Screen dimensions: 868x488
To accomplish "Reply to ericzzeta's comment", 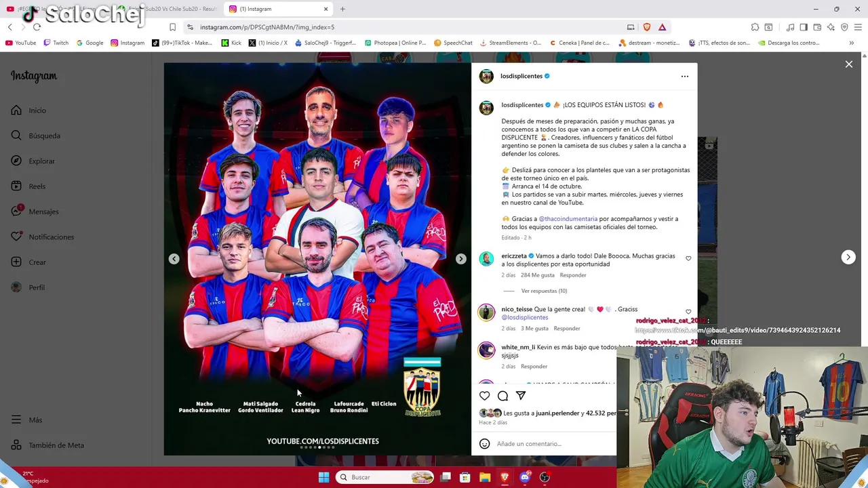I will [x=573, y=275].
